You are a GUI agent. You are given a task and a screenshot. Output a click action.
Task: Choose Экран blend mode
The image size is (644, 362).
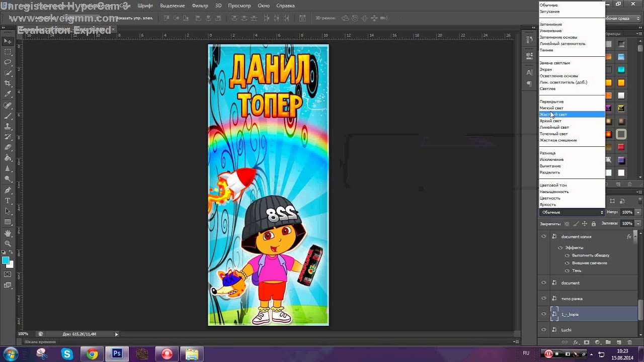point(572,69)
